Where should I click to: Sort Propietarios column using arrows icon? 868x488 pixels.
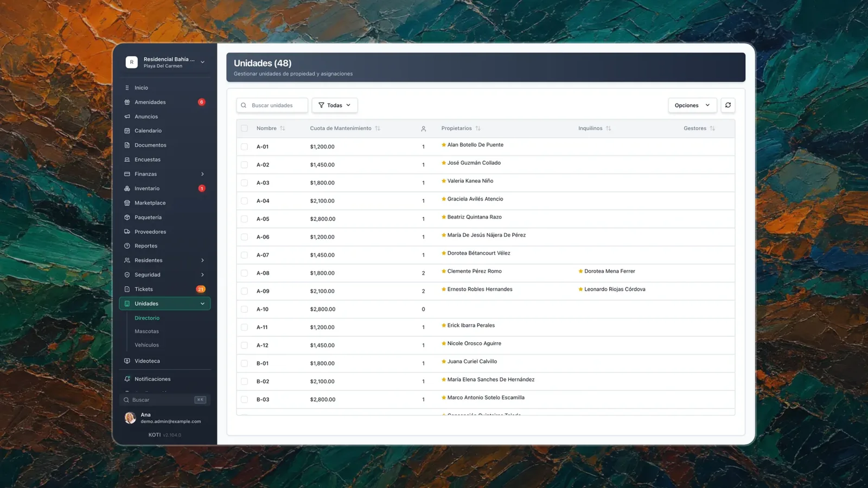pos(478,129)
